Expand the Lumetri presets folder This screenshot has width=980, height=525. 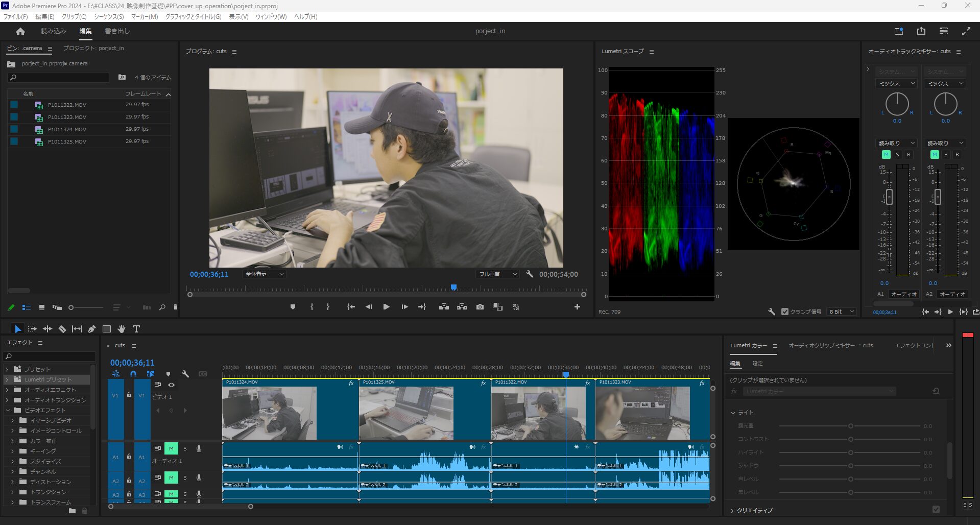tap(7, 379)
